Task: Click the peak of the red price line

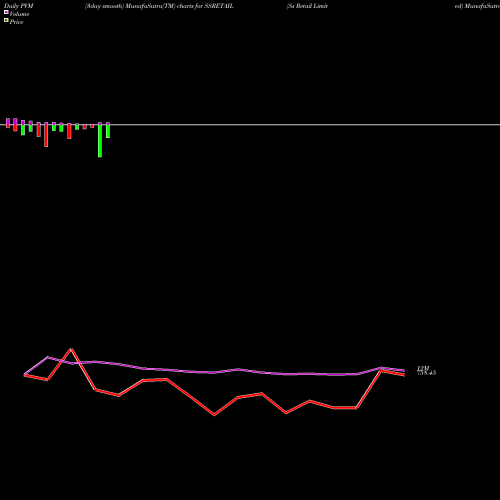Action: pos(71,349)
